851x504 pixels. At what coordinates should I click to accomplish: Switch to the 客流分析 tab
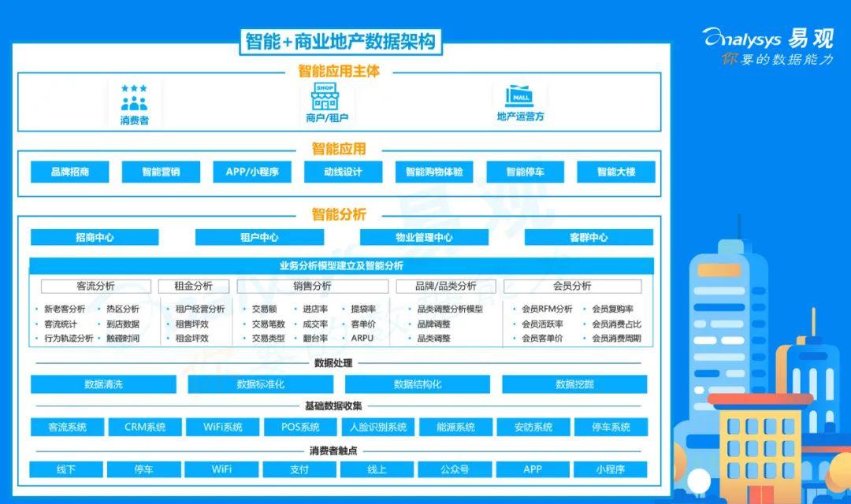[x=98, y=286]
